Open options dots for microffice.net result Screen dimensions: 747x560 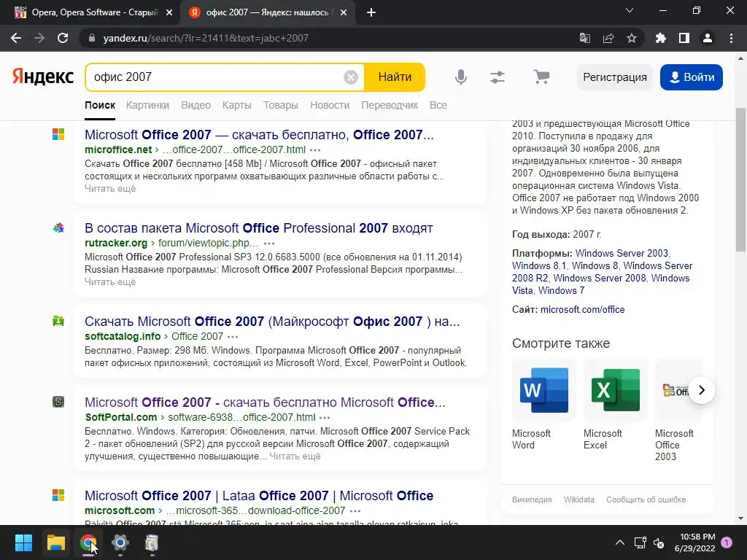(315, 150)
